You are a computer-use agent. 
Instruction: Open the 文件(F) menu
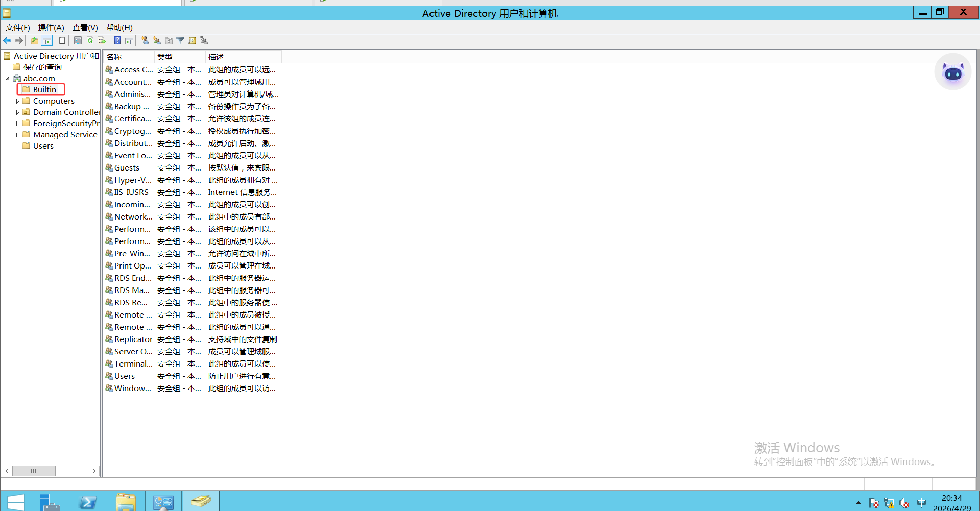point(18,28)
